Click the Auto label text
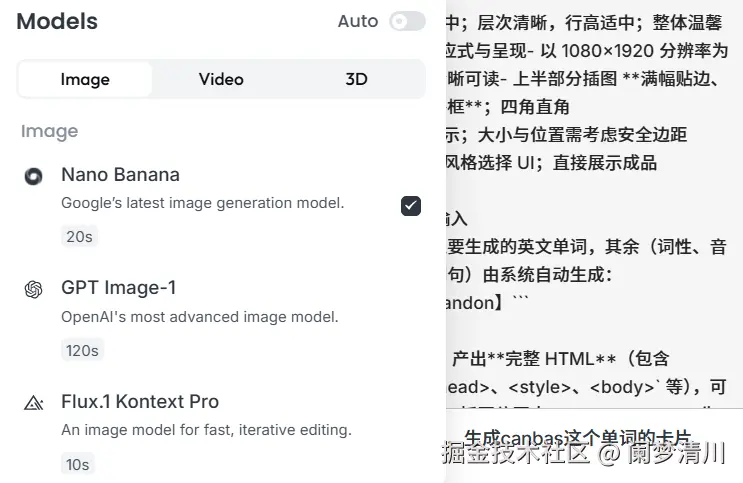 [x=358, y=21]
